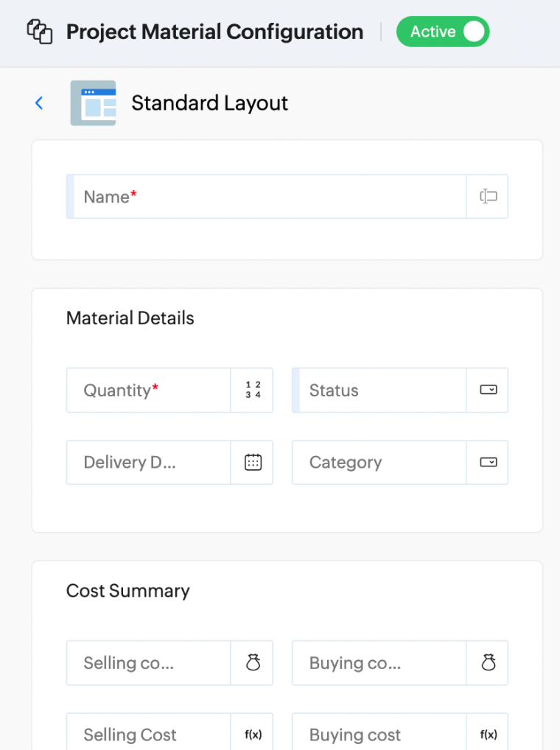The height and width of the screenshot is (750, 560).
Task: Select the Status field
Action: click(378, 390)
